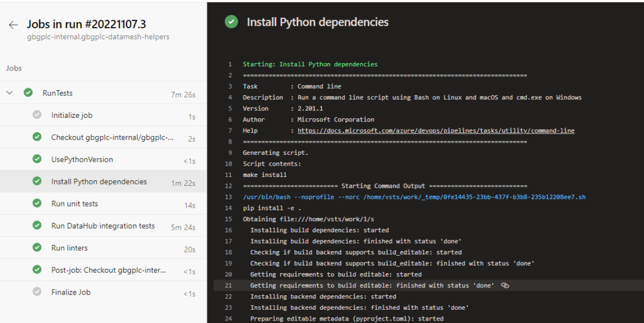Open the Run unit tests step
644x323 pixels.
tap(104, 204)
